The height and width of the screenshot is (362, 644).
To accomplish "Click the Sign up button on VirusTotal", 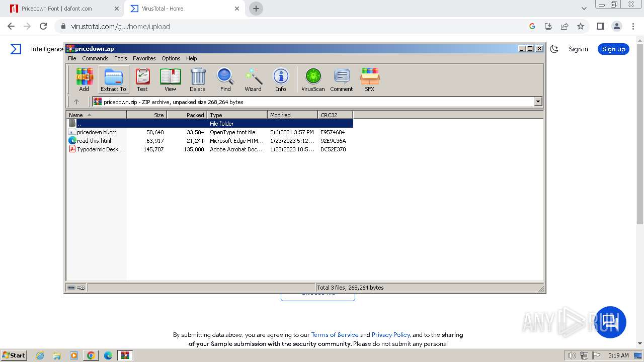I will [613, 49].
